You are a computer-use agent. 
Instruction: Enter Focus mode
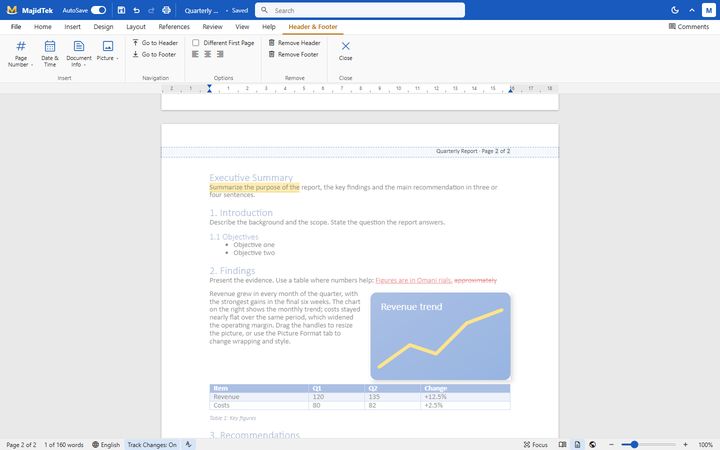[x=535, y=444]
